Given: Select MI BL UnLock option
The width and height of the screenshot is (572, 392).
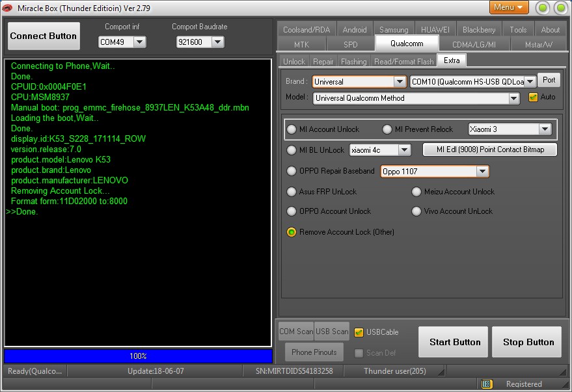Looking at the screenshot, I should pyautogui.click(x=292, y=150).
